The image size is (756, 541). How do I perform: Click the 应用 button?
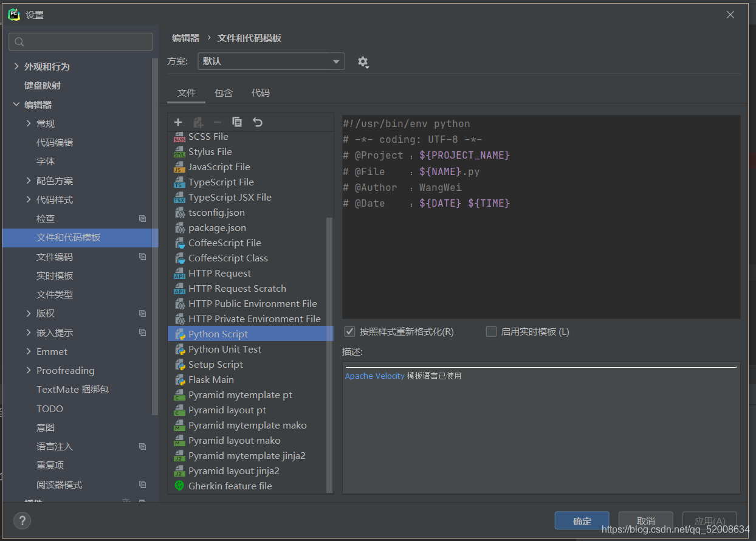point(710,521)
